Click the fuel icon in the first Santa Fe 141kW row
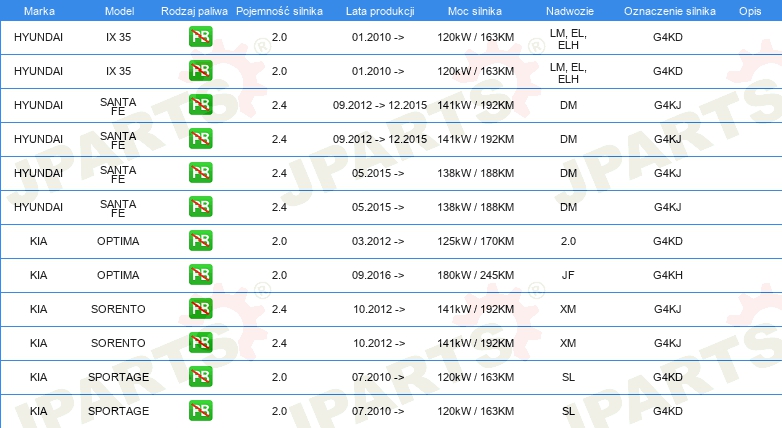The image size is (782, 428). coord(200,105)
